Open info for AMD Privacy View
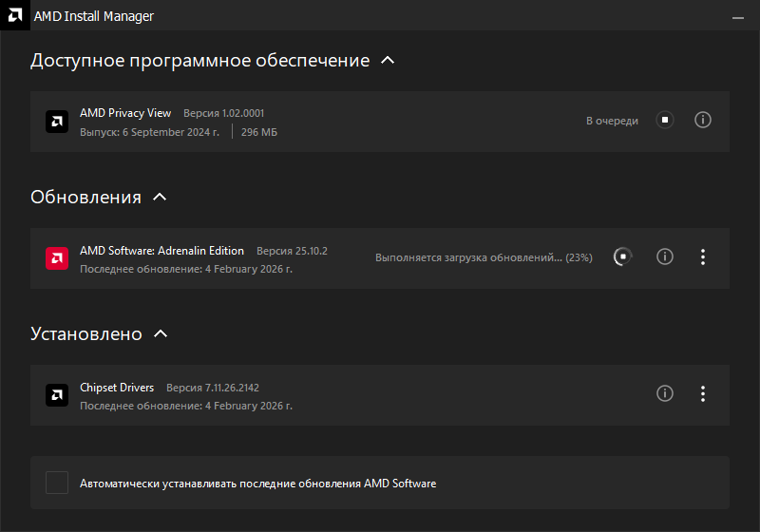Image resolution: width=760 pixels, height=532 pixels. pos(703,120)
